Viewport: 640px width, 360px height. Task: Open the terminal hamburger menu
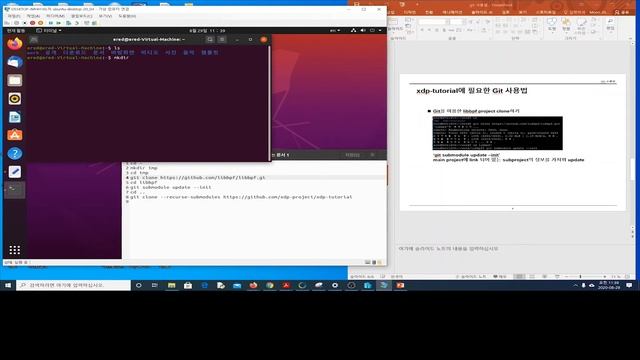click(x=222, y=40)
